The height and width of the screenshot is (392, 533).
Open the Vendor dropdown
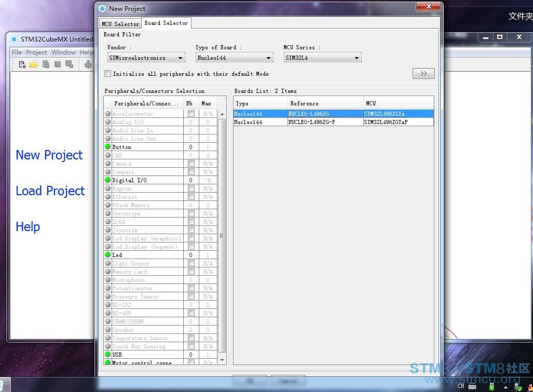coord(146,58)
